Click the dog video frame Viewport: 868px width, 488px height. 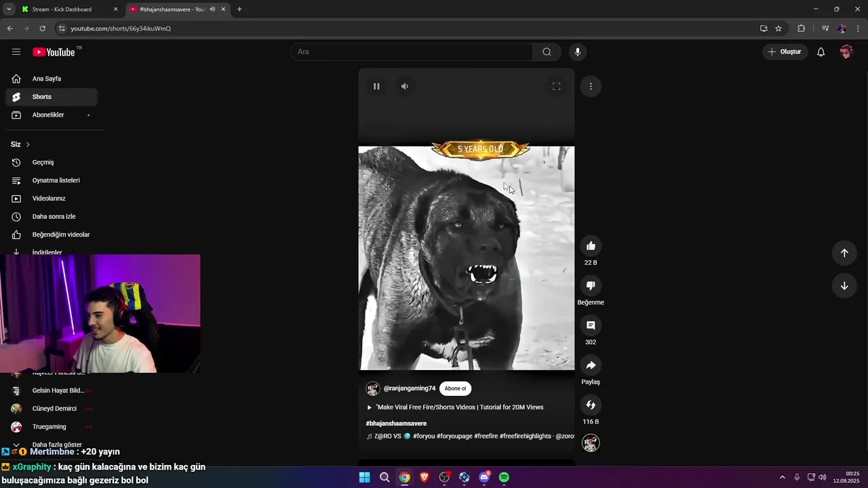point(467,258)
